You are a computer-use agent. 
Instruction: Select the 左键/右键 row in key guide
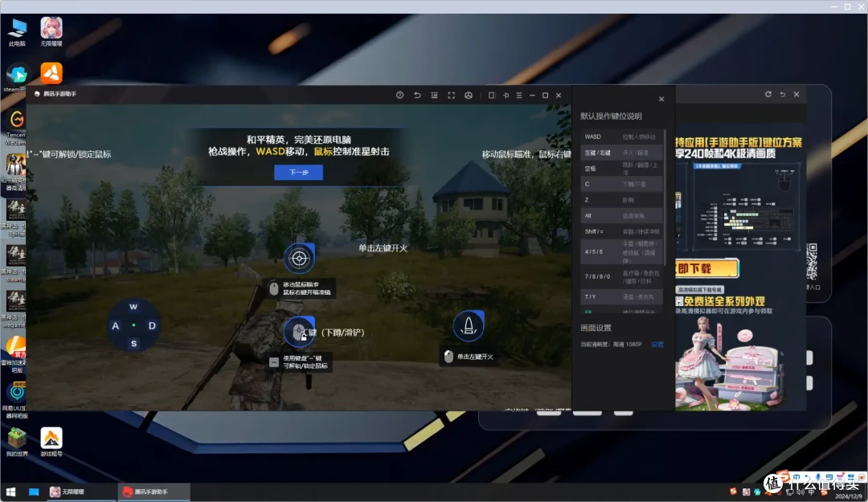coord(620,152)
